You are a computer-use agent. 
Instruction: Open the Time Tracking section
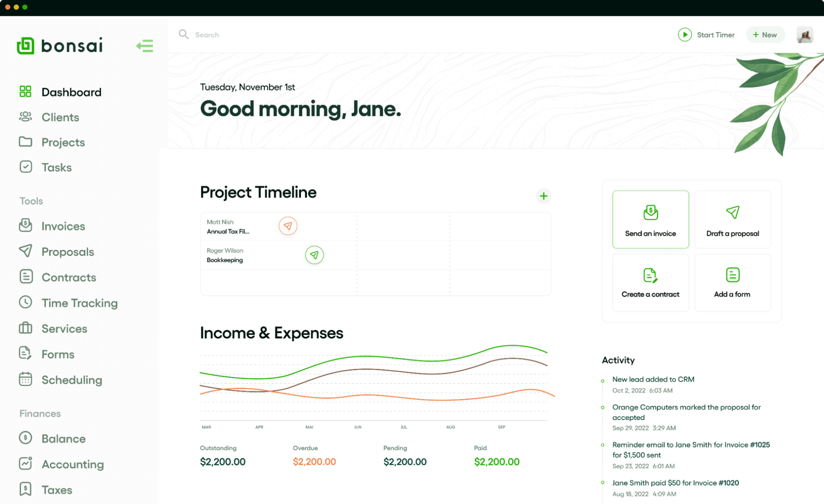(79, 303)
